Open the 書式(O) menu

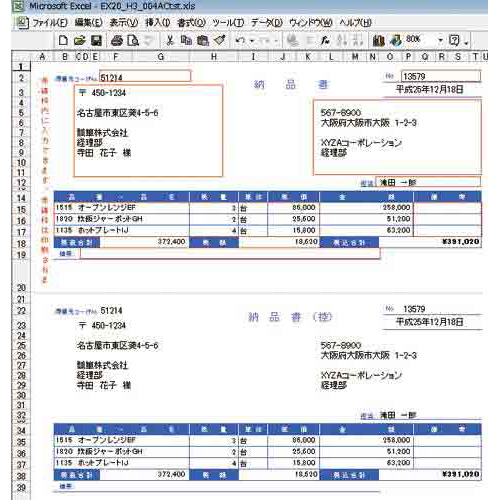[x=191, y=23]
